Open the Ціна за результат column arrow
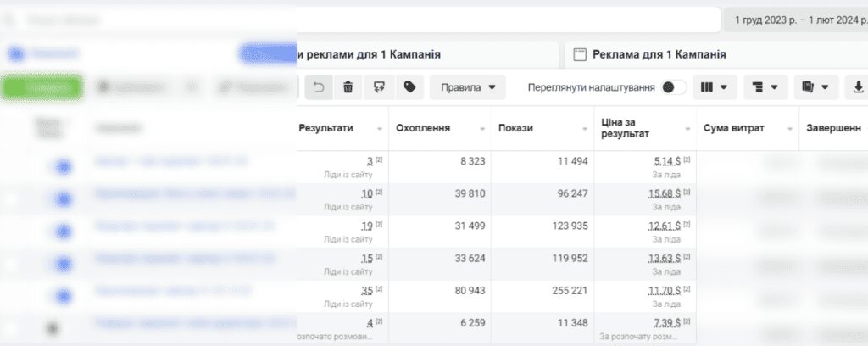868x346 pixels. tap(687, 129)
